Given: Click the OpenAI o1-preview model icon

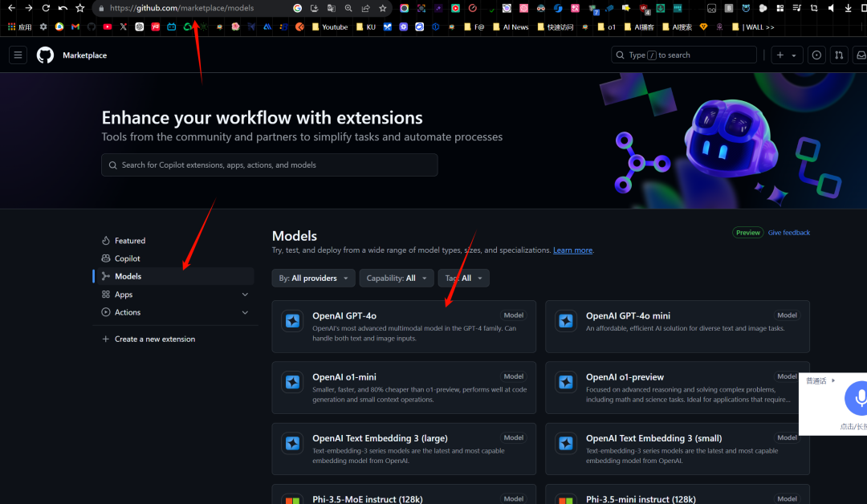Looking at the screenshot, I should coord(566,382).
